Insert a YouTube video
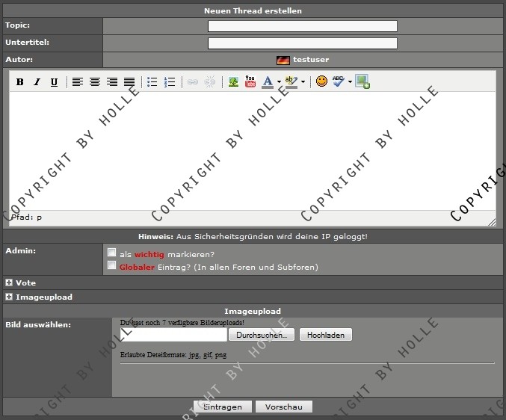The width and height of the screenshot is (506, 420). coord(250,82)
